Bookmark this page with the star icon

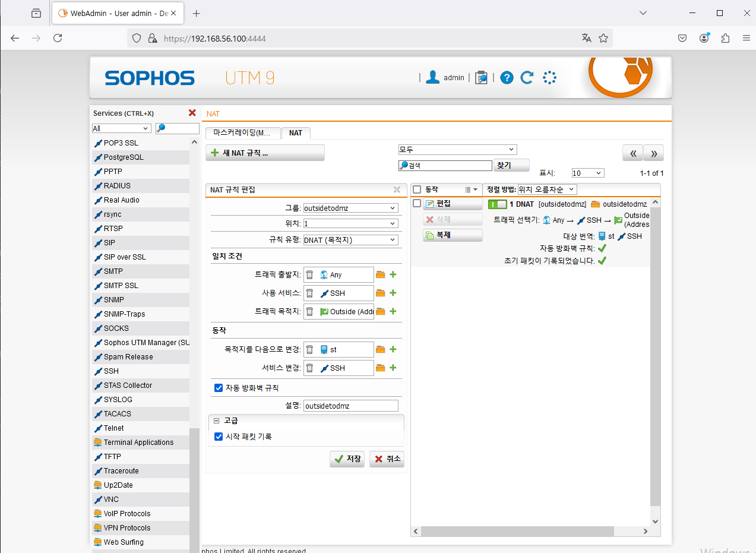click(x=603, y=38)
